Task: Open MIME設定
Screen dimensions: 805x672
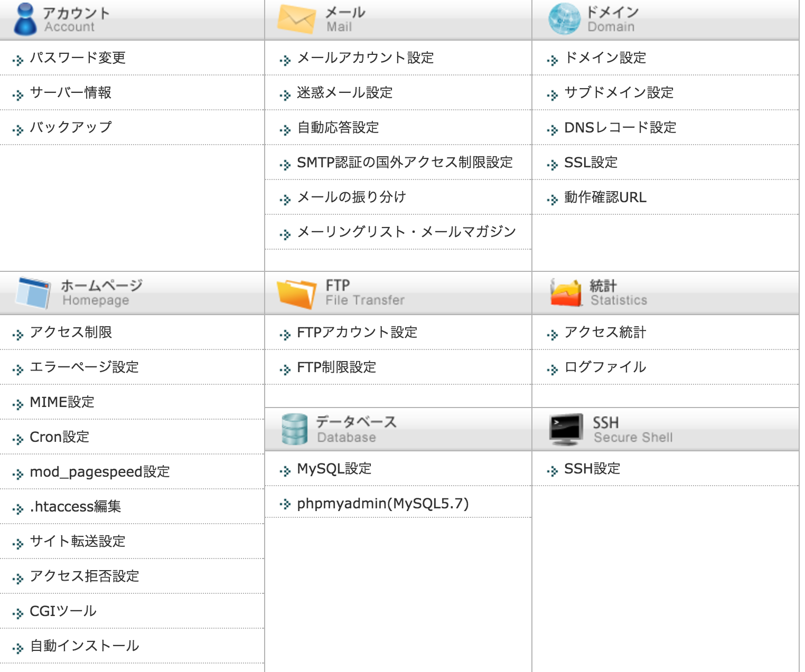Action: [62, 402]
